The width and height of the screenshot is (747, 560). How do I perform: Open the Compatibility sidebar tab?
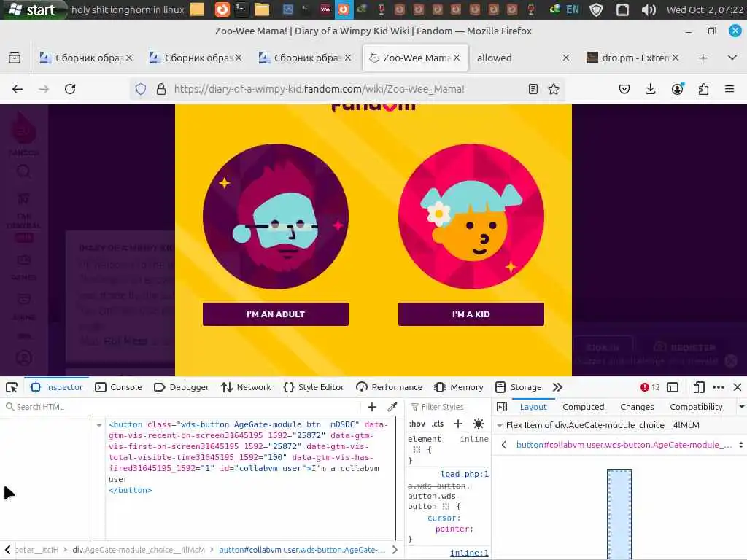point(696,407)
